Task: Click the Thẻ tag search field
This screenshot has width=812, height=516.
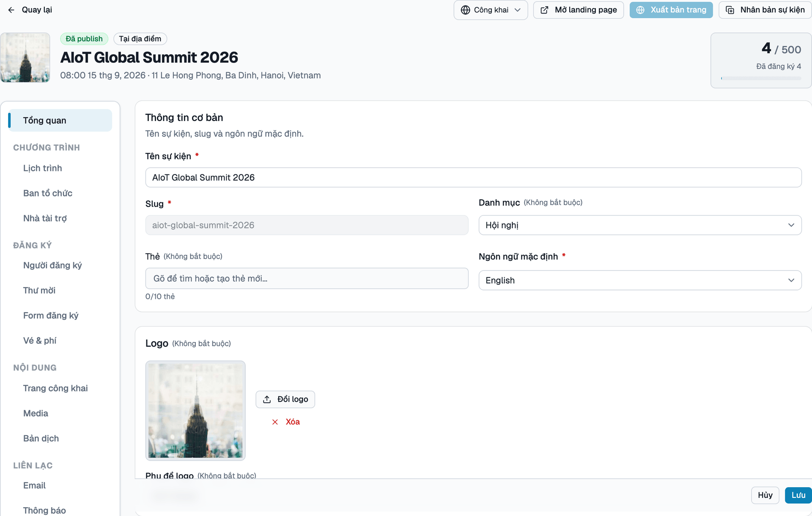Action: 307,278
